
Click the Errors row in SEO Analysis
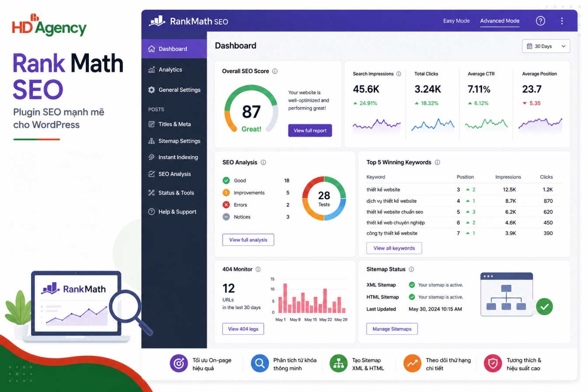(256, 205)
